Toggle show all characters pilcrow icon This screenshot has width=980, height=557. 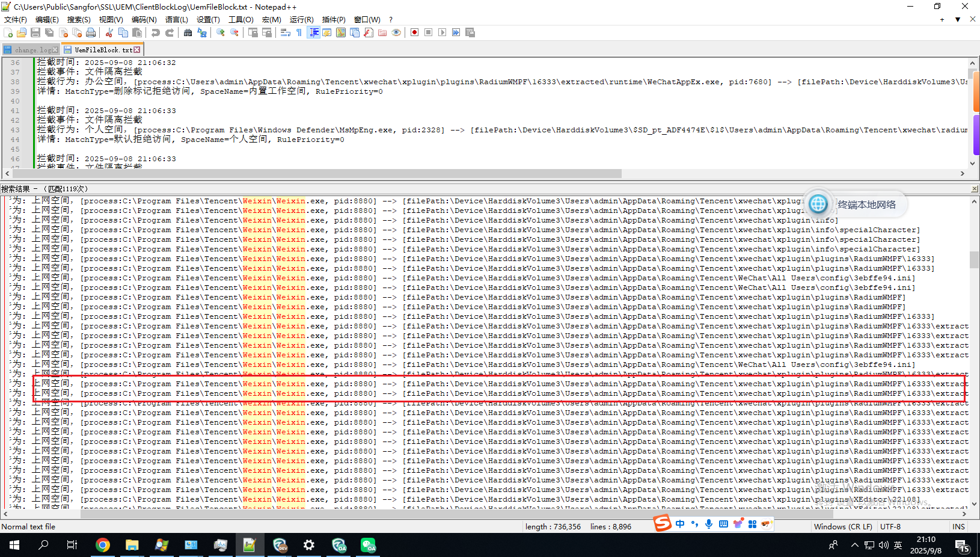[299, 32]
